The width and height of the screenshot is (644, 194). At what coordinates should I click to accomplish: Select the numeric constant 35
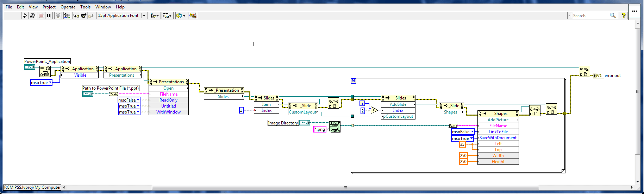462,144
